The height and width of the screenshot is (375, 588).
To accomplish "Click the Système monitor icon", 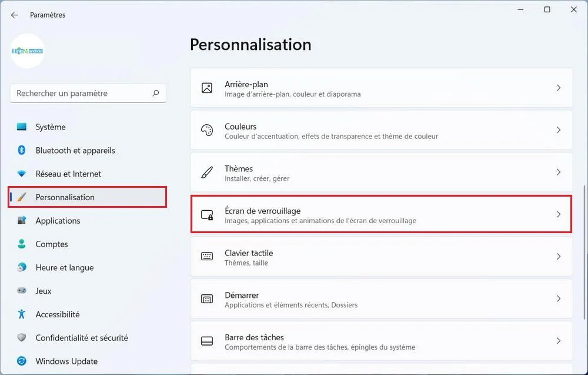I will (x=22, y=127).
